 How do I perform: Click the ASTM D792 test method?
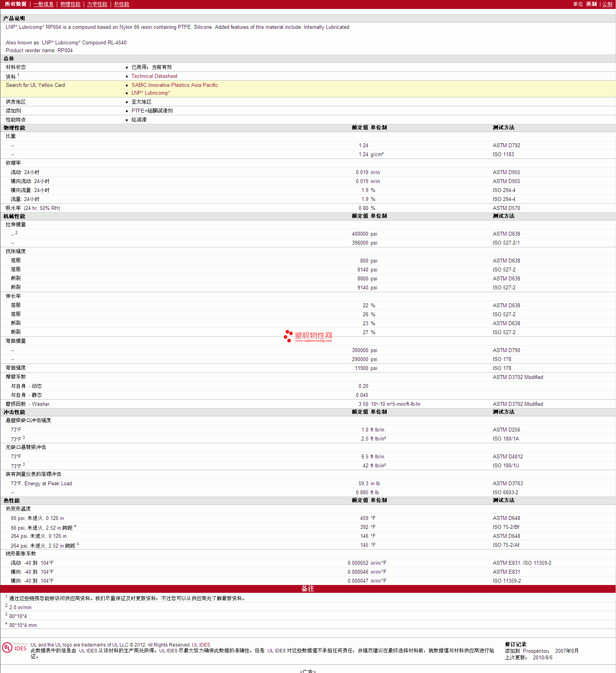click(x=506, y=146)
